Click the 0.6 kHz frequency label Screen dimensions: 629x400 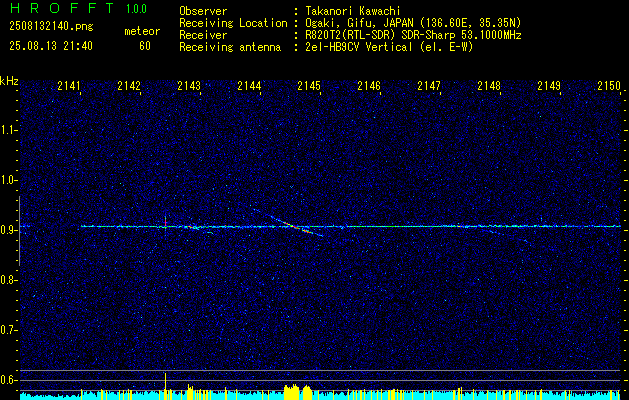(x=8, y=380)
